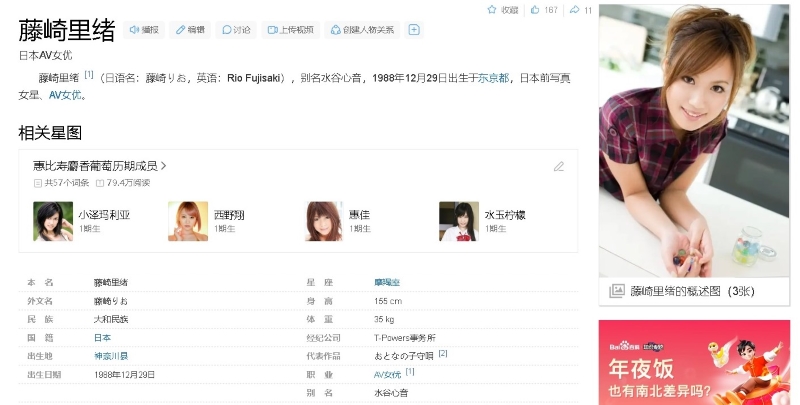Click the share icon showing 11
The height and width of the screenshot is (405, 800).
(x=574, y=10)
